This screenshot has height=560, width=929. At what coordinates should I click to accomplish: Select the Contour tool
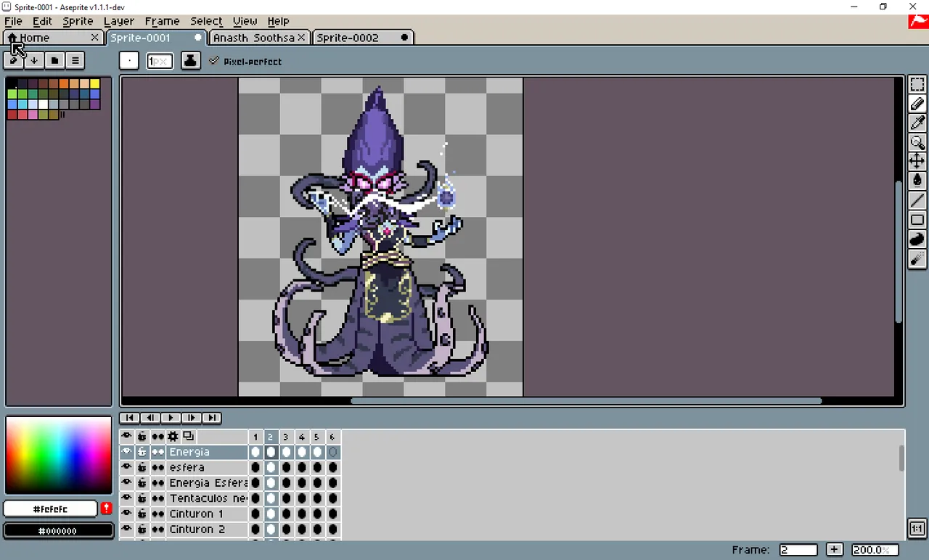[x=917, y=239]
